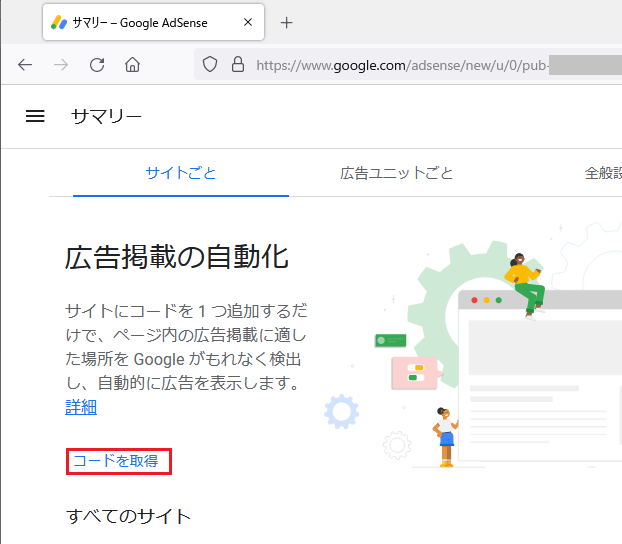The image size is (622, 544).
Task: Open a new browser tab
Action: click(287, 22)
